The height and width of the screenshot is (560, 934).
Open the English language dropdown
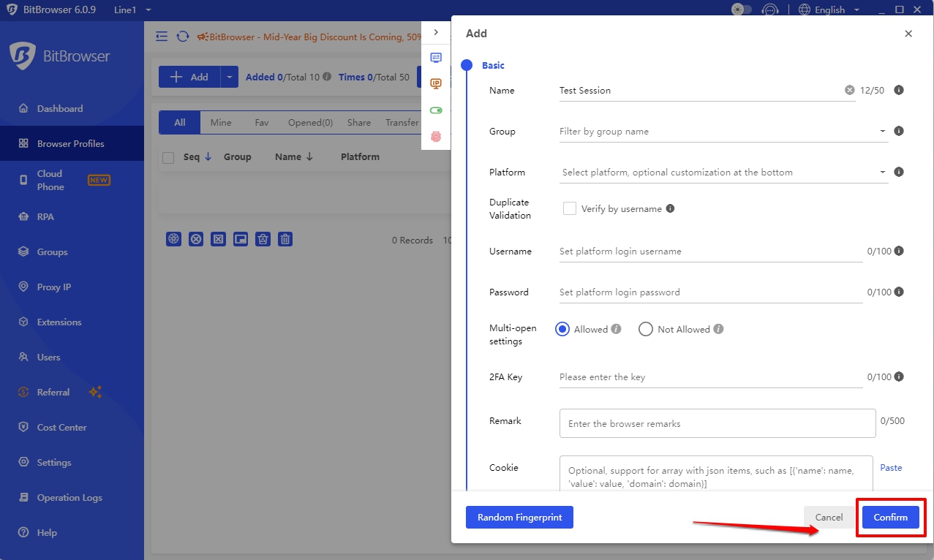(828, 10)
